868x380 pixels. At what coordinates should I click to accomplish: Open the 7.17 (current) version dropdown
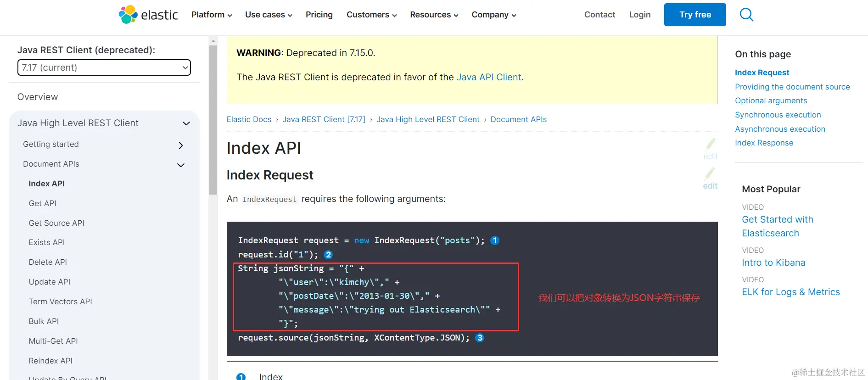(x=104, y=67)
